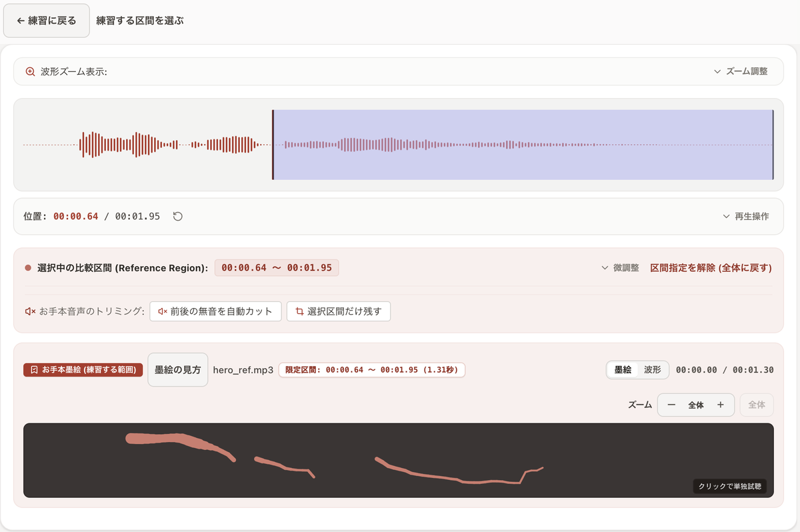This screenshot has height=532, width=800.
Task: Click the 選択中の比較区間 (Reference Region) label
Action: pos(123,268)
